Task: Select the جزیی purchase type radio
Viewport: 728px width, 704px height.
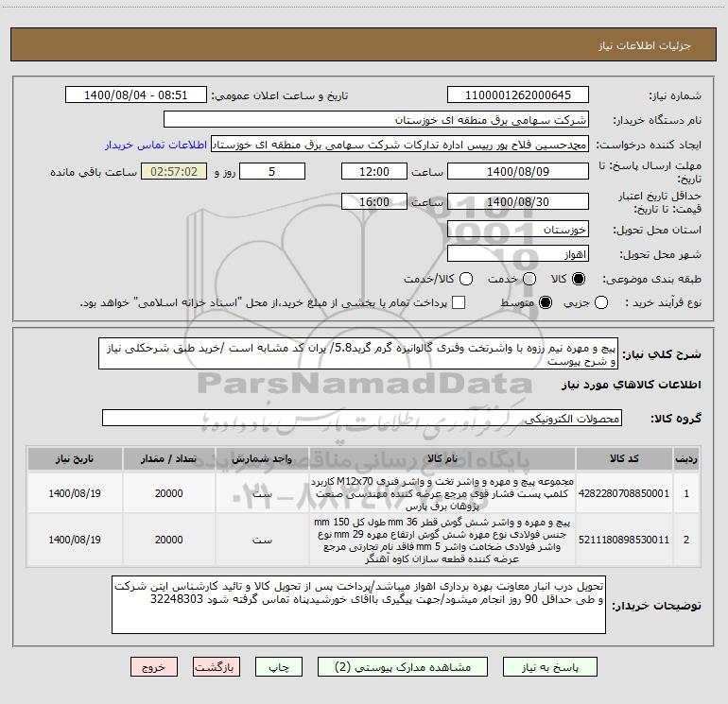Action: click(x=601, y=302)
